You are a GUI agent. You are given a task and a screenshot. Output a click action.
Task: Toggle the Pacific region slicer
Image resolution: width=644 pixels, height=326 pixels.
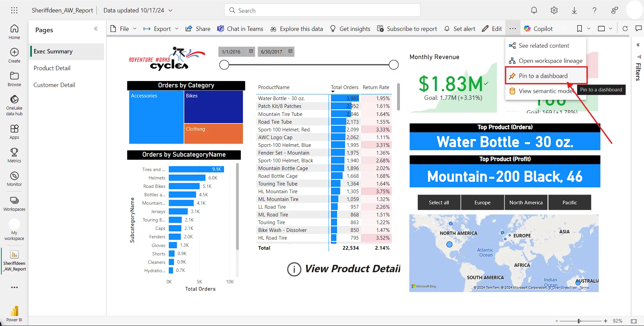point(569,202)
